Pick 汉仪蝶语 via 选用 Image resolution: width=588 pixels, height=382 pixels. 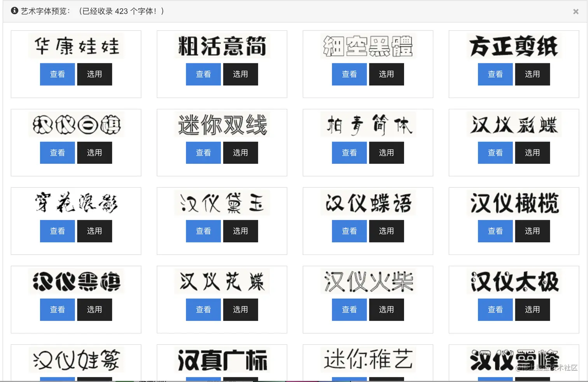click(x=387, y=231)
